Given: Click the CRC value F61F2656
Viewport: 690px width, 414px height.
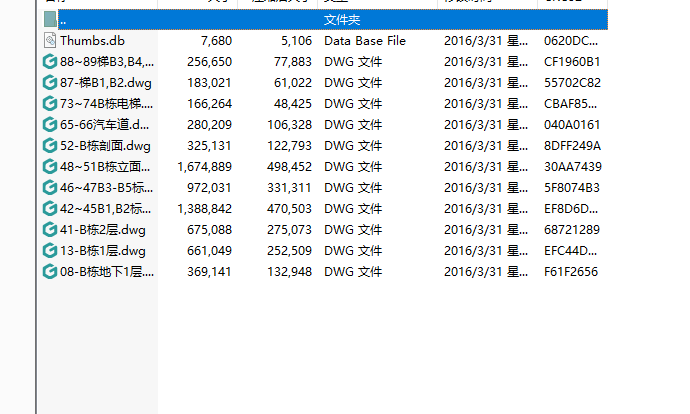Looking at the screenshot, I should [571, 271].
